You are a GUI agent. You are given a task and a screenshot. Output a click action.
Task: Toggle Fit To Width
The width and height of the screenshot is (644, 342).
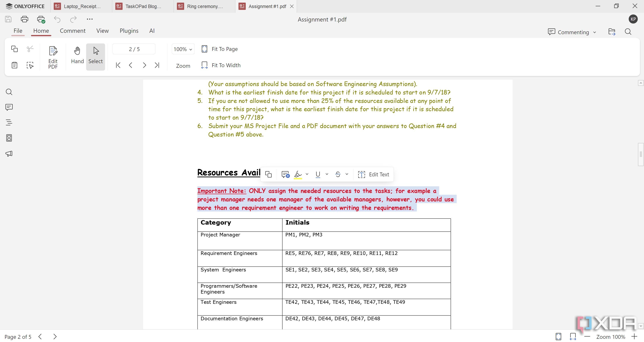coord(221,65)
